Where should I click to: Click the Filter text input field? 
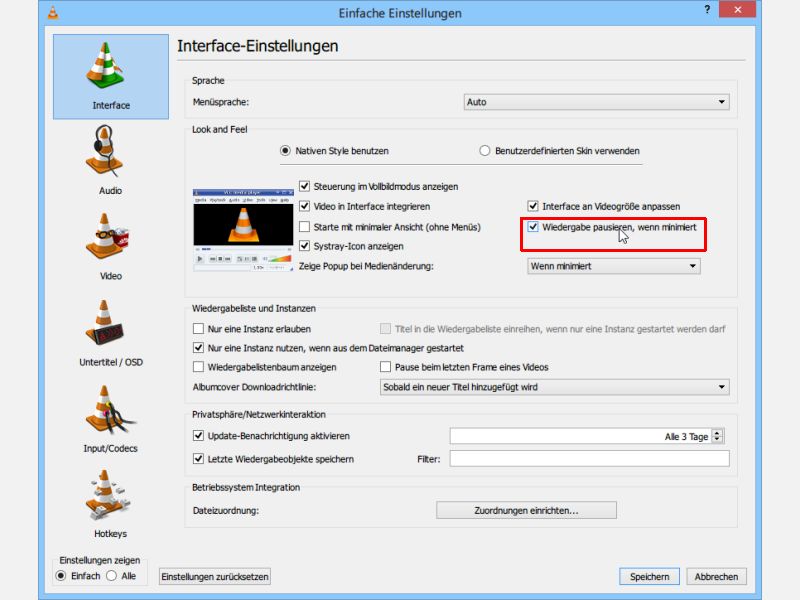pos(589,459)
